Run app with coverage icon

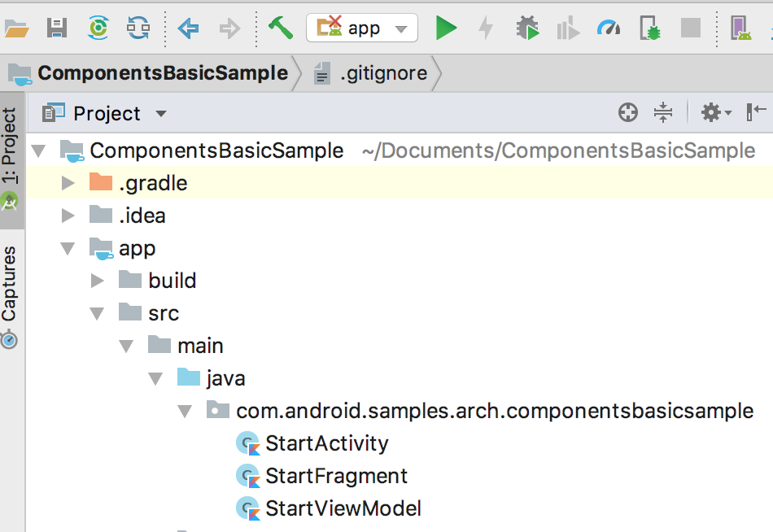click(567, 28)
